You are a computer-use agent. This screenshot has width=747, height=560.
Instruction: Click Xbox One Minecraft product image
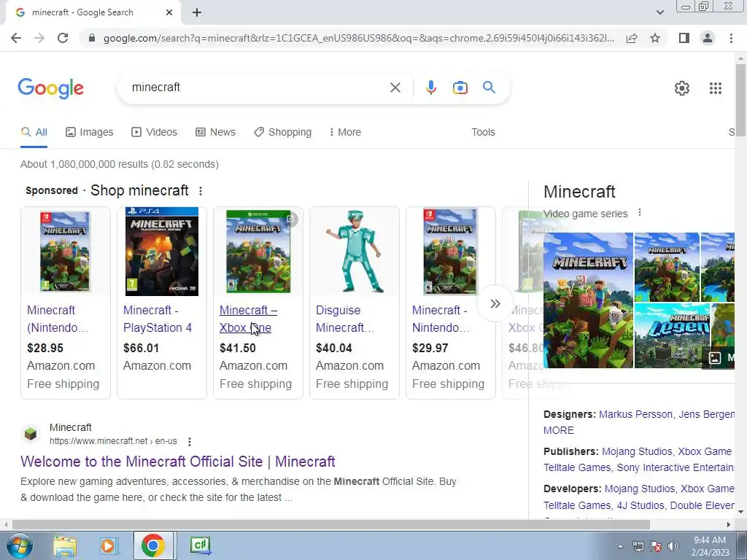(x=258, y=252)
